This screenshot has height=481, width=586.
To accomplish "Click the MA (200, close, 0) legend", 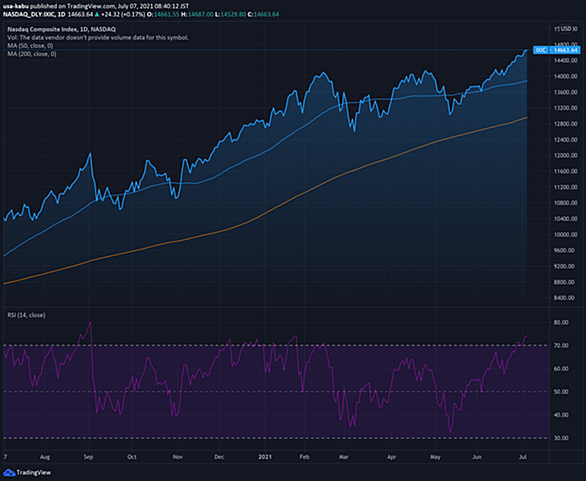I will [x=32, y=54].
